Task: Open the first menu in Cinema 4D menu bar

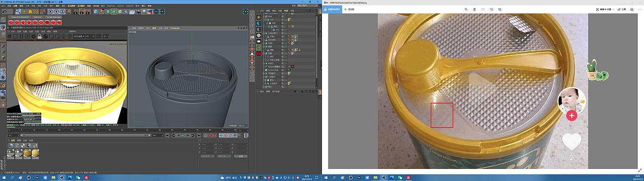Action: click(x=4, y=6)
